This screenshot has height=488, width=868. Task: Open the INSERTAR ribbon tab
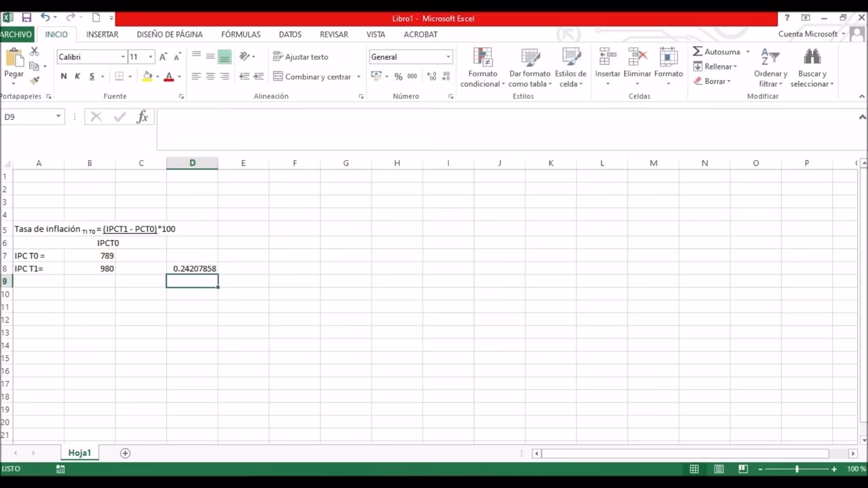[102, 35]
